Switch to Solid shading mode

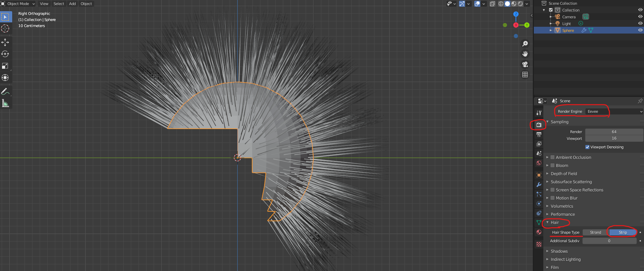[x=507, y=4]
